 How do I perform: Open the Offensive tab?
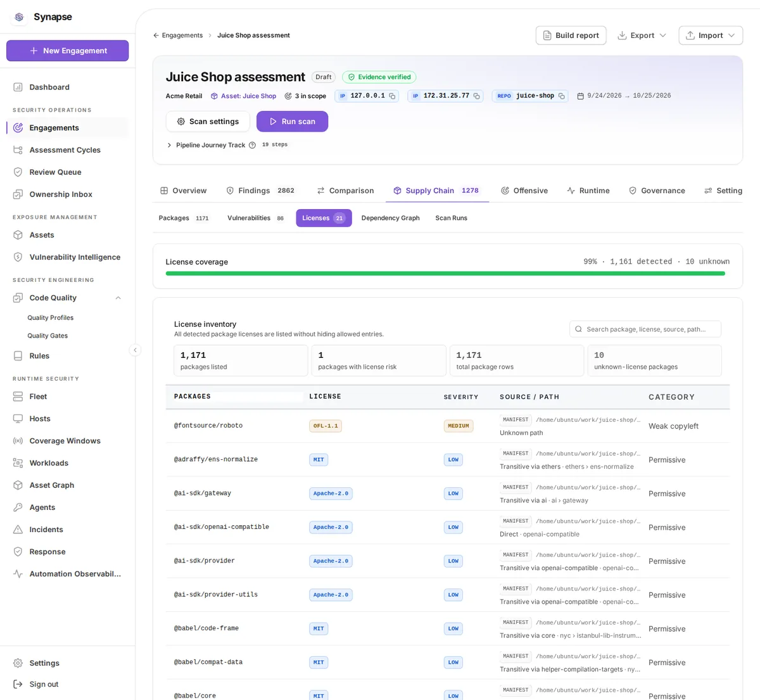click(x=524, y=190)
